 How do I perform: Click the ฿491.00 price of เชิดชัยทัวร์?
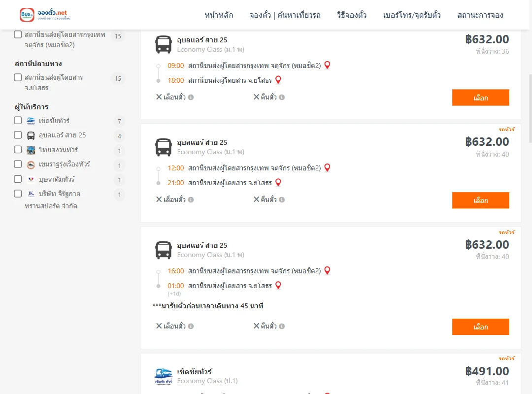tap(487, 371)
